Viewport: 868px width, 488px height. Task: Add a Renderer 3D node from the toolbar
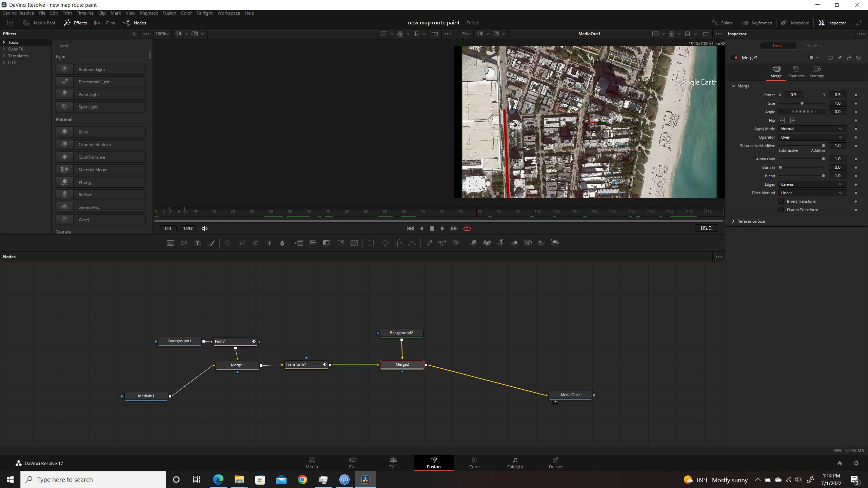(555, 243)
